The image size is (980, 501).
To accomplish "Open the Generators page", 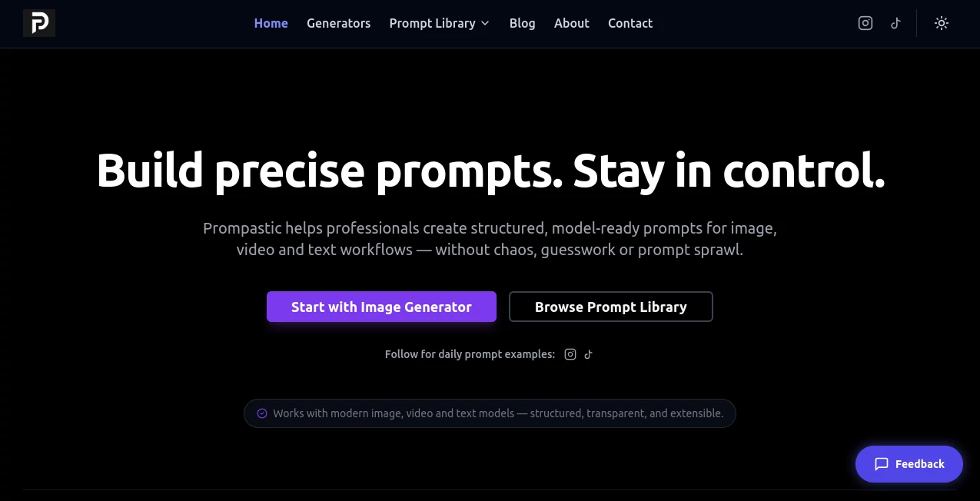I will click(338, 23).
